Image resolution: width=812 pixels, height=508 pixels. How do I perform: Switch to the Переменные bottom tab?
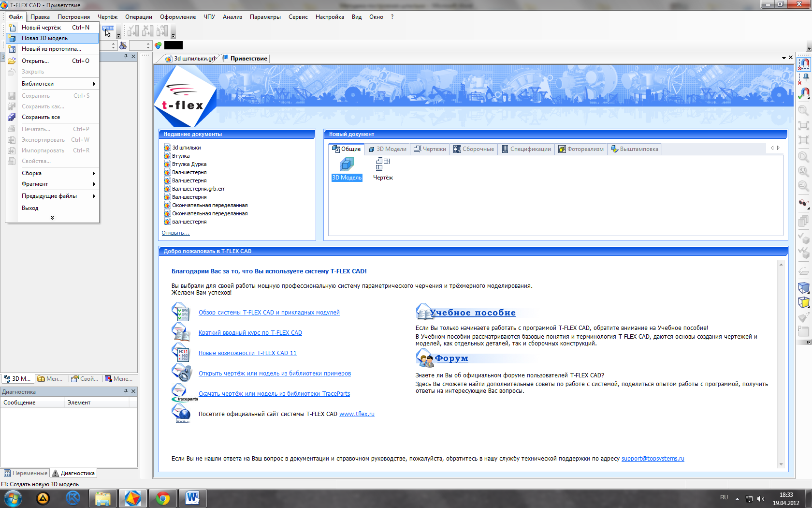point(26,473)
